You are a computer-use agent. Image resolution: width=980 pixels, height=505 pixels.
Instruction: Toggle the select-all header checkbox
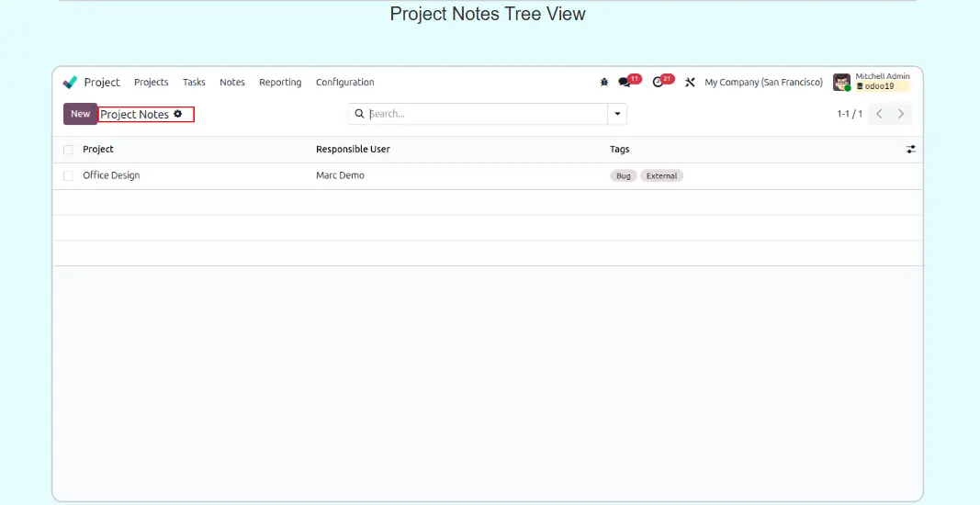click(68, 150)
